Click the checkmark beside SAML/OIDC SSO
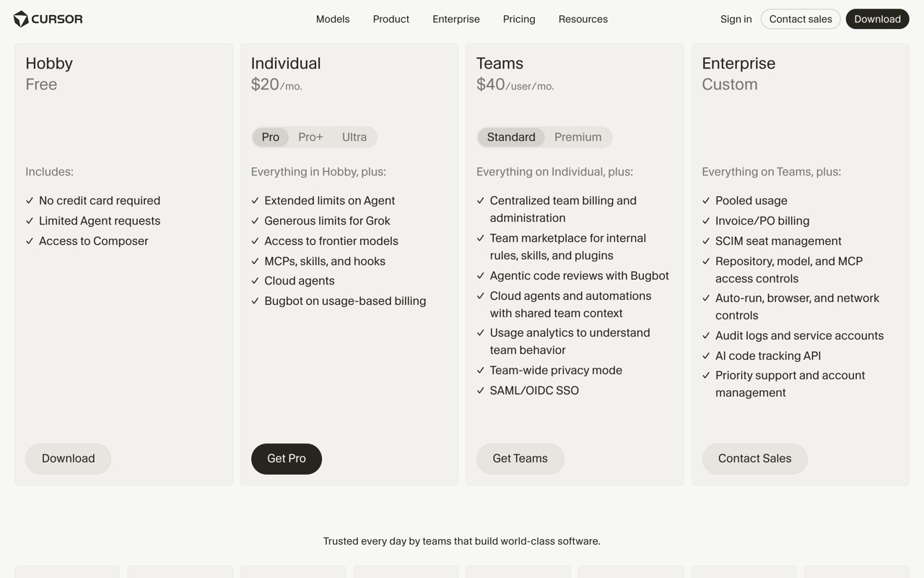The image size is (924, 578). point(481,391)
